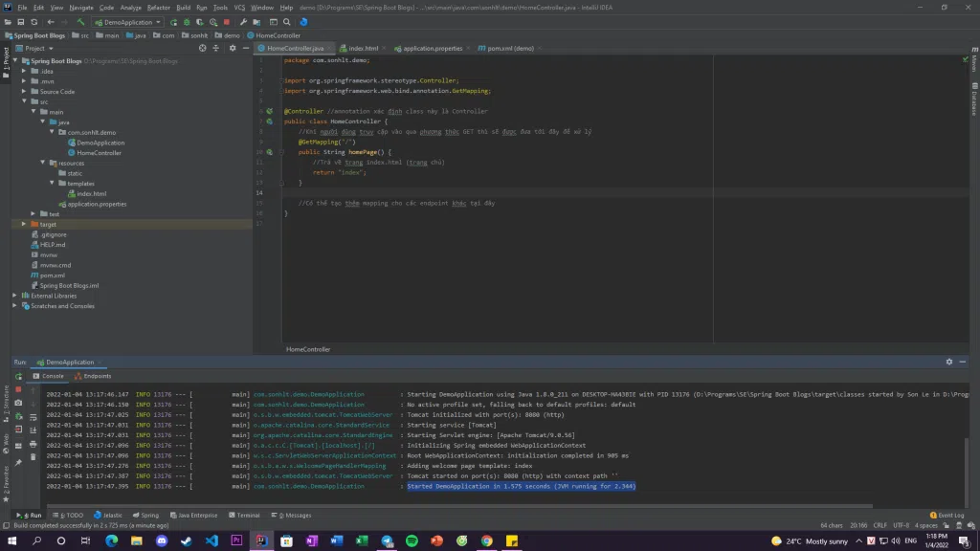Switch to the application.properties editor tab
This screenshot has width=980, height=551.
tap(432, 48)
